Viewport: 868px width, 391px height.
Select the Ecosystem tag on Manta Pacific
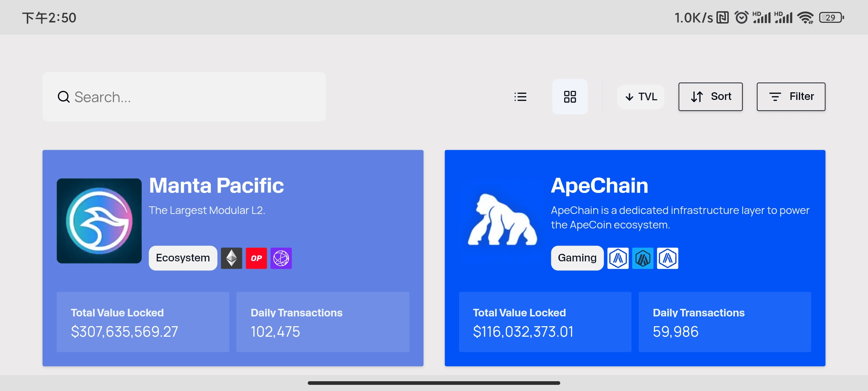(183, 258)
